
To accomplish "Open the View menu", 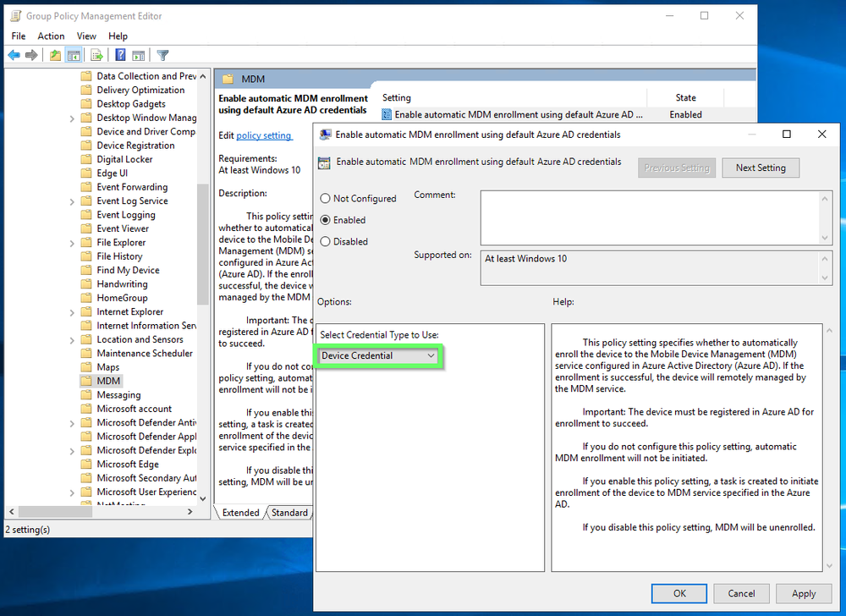I will point(86,36).
